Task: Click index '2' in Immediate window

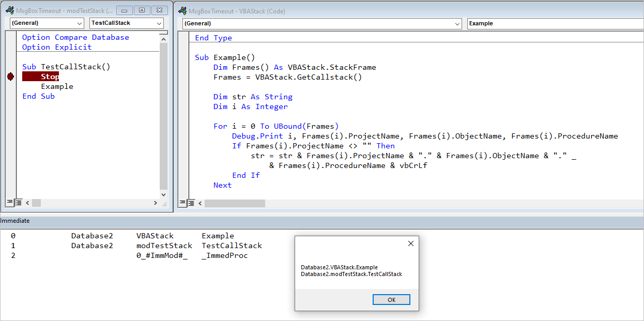Action: coord(13,255)
